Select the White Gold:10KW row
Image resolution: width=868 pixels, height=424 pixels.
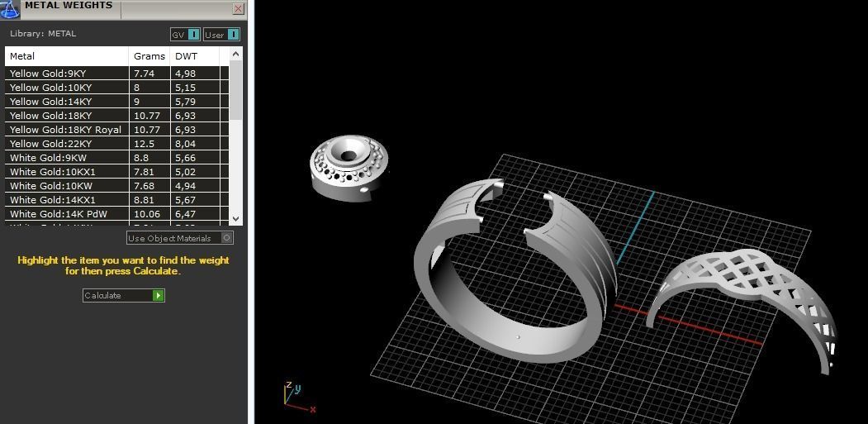pos(116,186)
